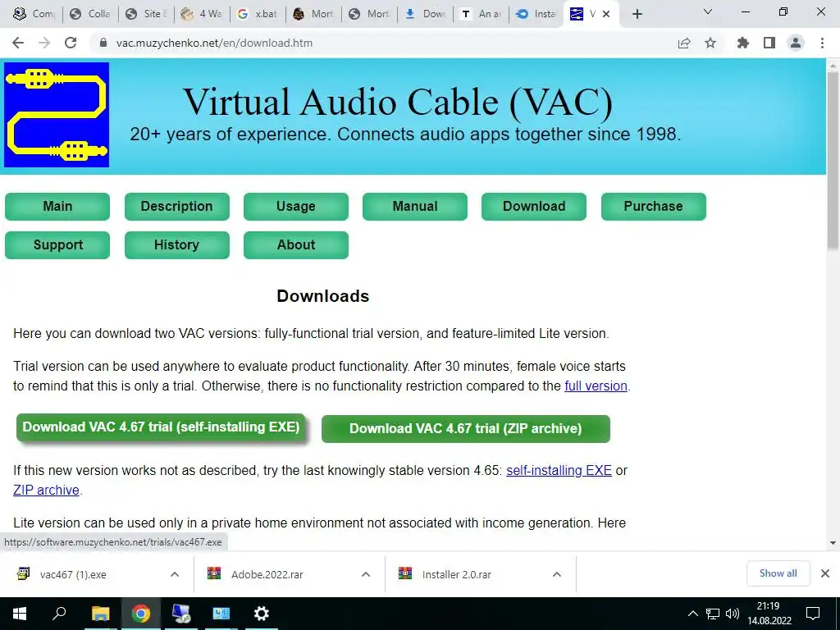
Task: Open File Explorer from taskbar
Action: 100,614
